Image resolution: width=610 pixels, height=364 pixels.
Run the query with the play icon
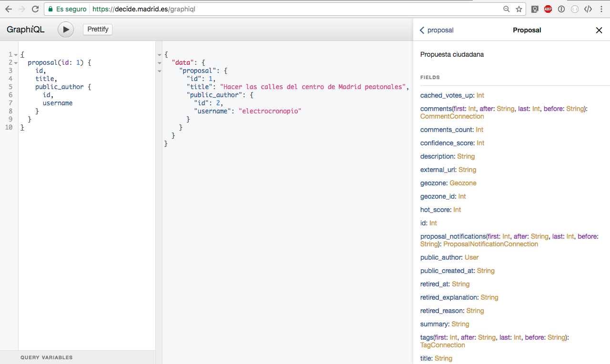coord(65,29)
